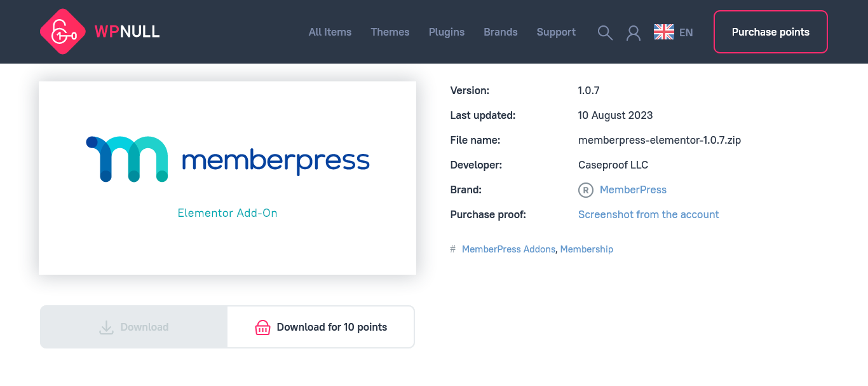Open the user account profile icon

coord(634,32)
